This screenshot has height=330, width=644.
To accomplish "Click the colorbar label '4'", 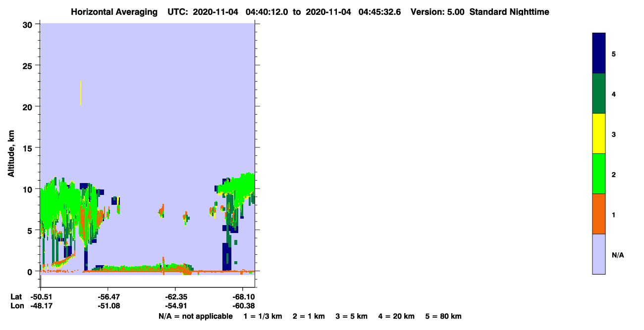I will coord(614,94).
